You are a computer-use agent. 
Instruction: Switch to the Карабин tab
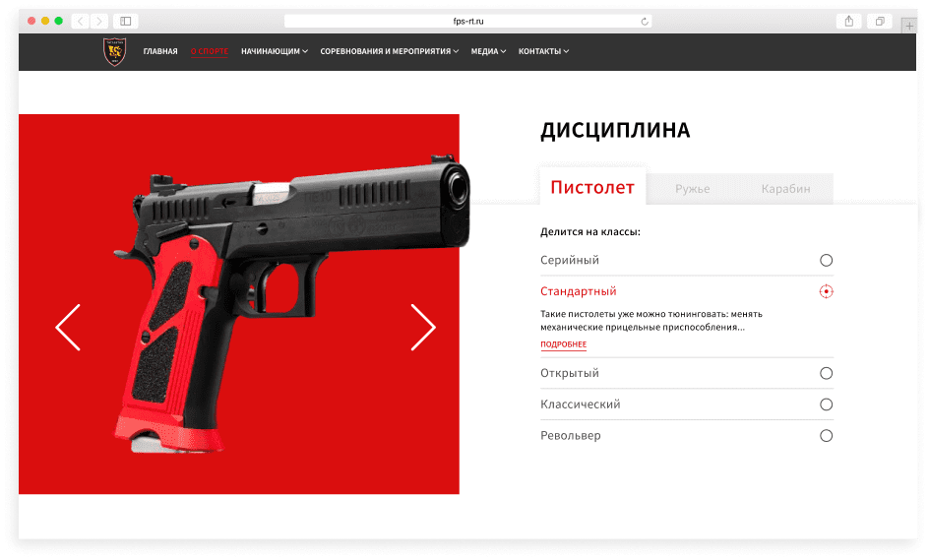click(785, 189)
